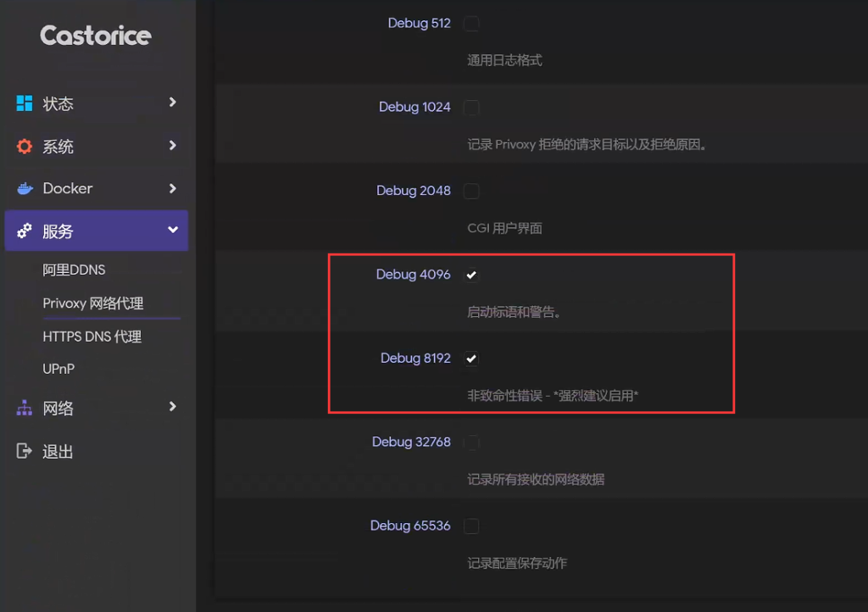
Task: Expand the 状态 menu chevron
Action: click(172, 103)
